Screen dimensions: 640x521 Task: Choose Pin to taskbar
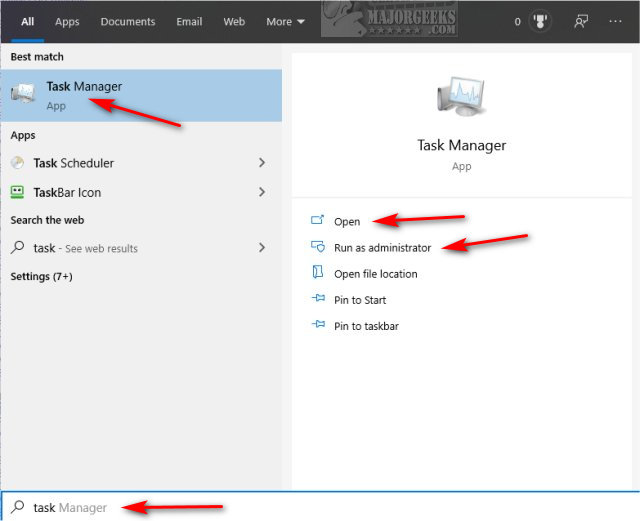pyautogui.click(x=366, y=326)
